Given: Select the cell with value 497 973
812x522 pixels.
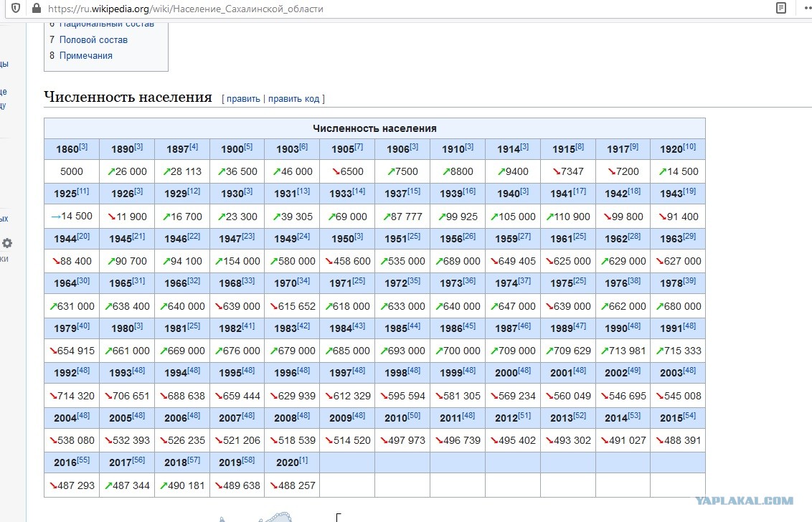Looking at the screenshot, I should point(402,440).
